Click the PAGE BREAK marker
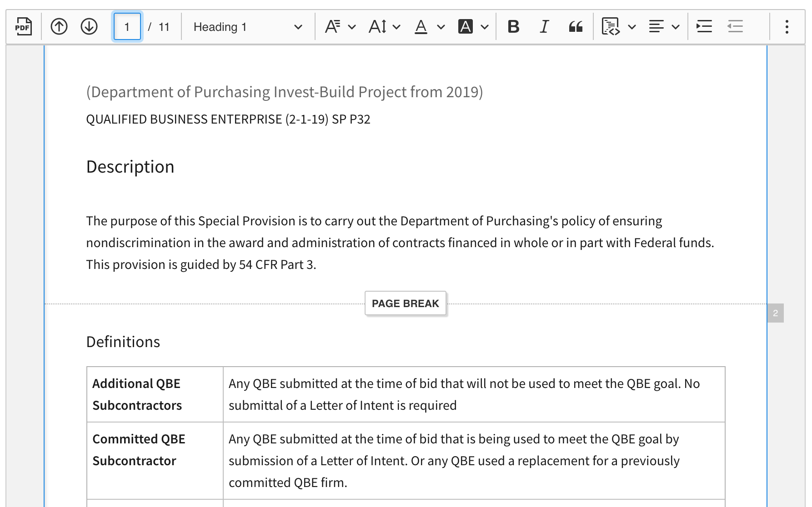This screenshot has width=812, height=507. tap(406, 303)
